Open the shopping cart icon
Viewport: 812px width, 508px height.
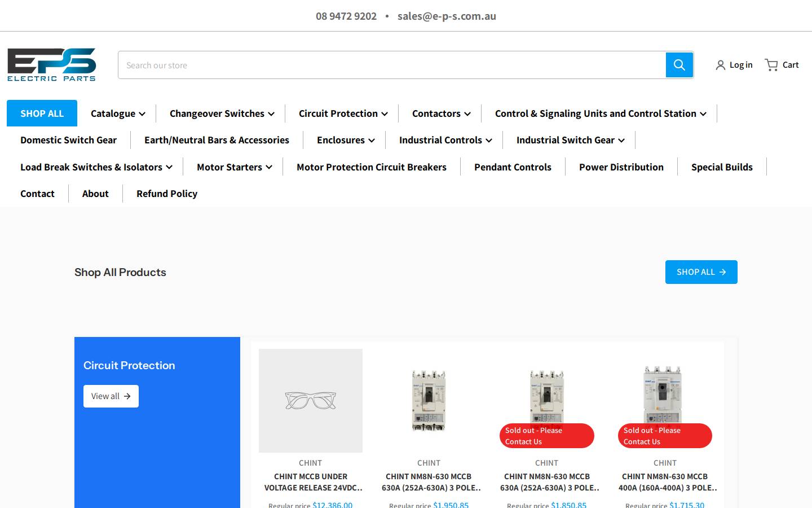(771, 65)
